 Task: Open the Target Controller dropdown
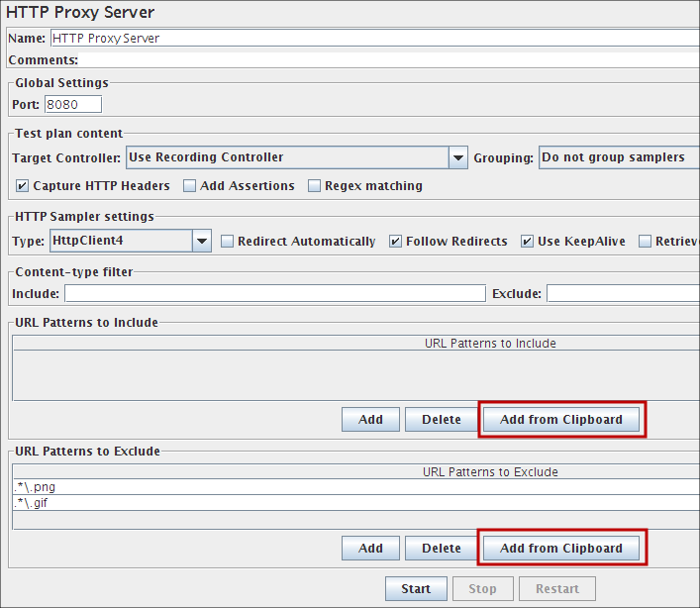(x=457, y=157)
